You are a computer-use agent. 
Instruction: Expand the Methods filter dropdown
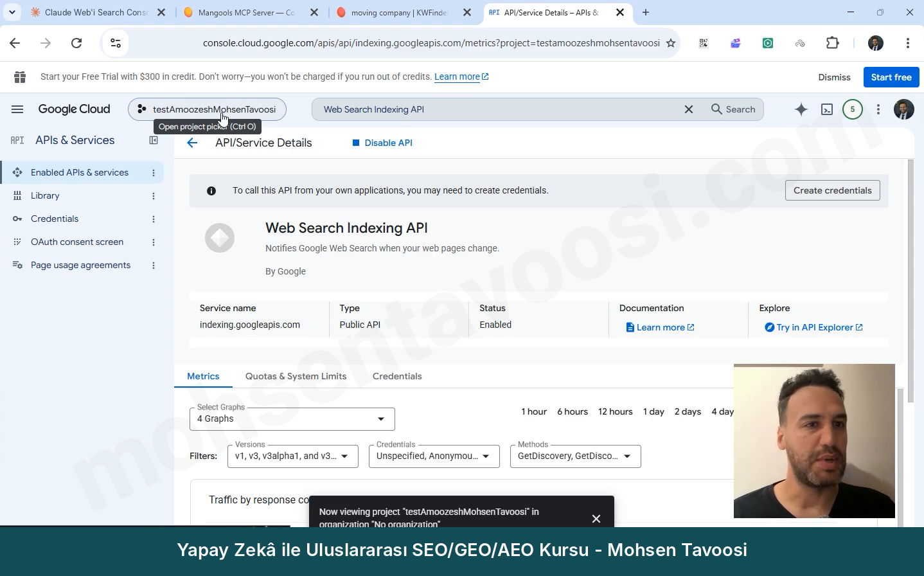click(576, 456)
